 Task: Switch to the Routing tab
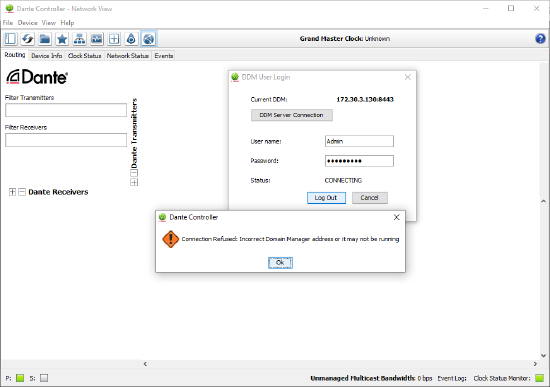pos(15,55)
